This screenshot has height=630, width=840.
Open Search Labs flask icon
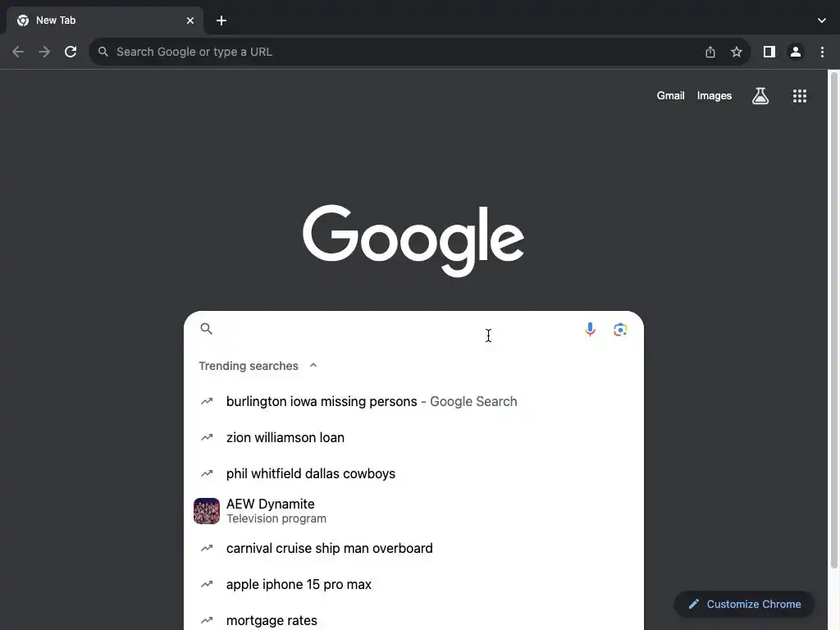tap(760, 96)
